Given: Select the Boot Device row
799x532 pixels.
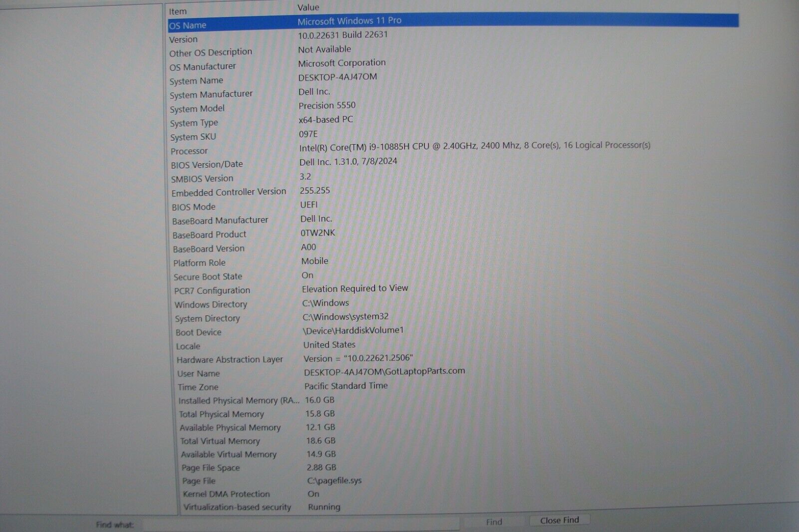Looking at the screenshot, I should tap(198, 332).
